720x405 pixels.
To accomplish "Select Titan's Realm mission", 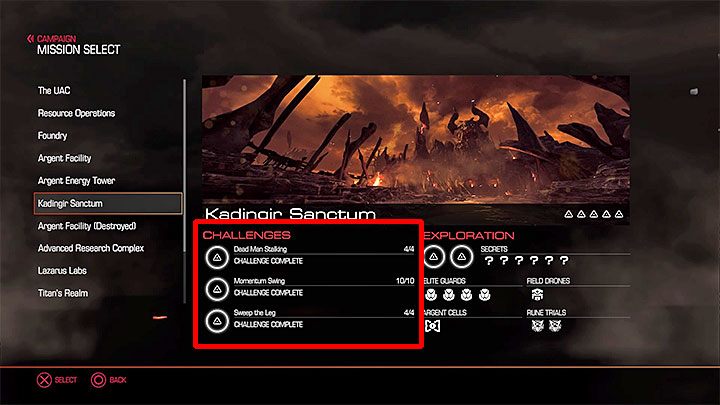I will [62, 293].
